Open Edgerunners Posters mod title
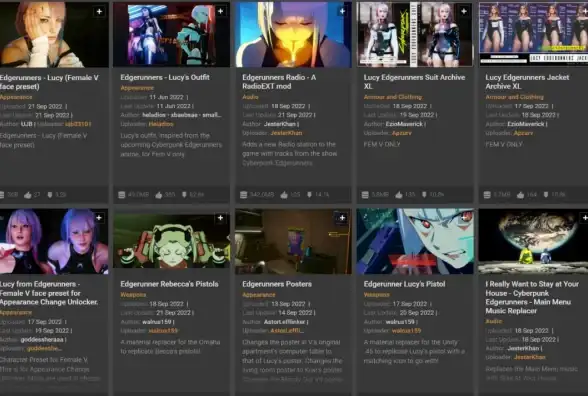 tap(277, 284)
